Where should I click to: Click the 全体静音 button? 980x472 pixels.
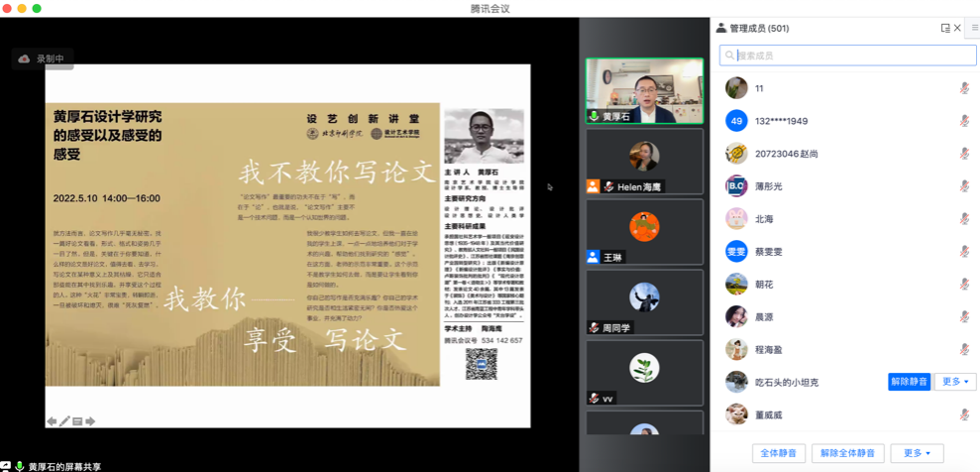coord(778,453)
